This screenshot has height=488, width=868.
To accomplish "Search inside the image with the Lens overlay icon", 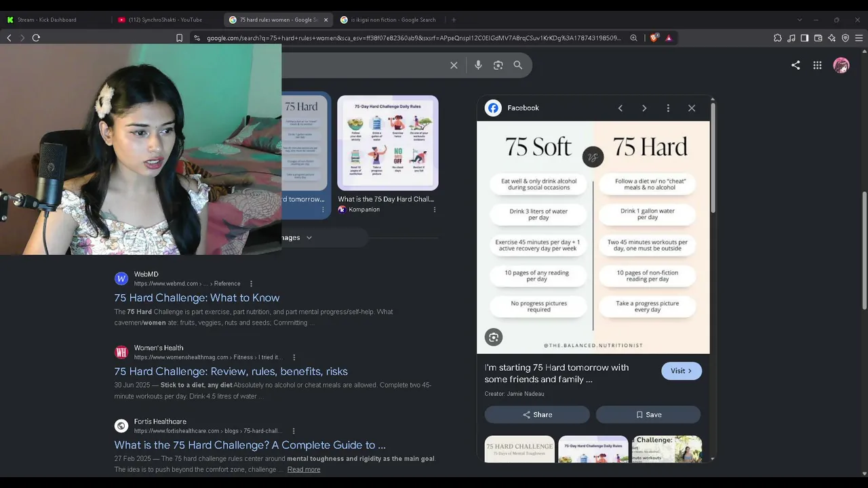I will tap(494, 337).
